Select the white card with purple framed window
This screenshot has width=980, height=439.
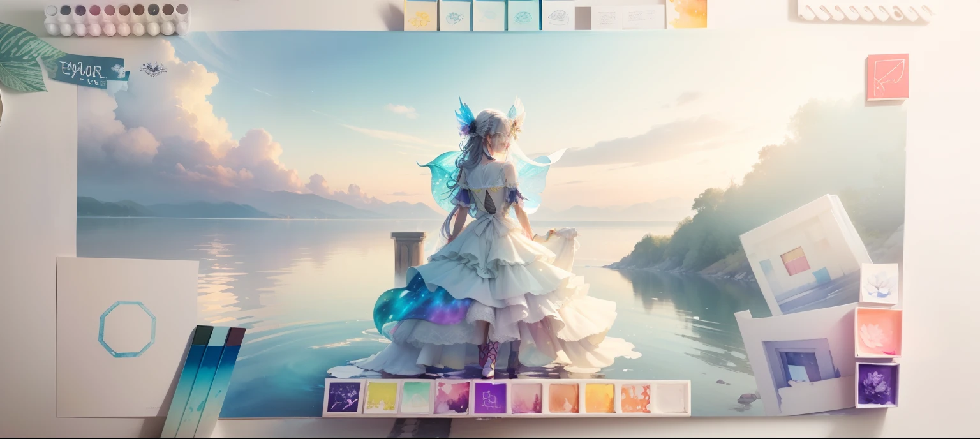(798, 361)
